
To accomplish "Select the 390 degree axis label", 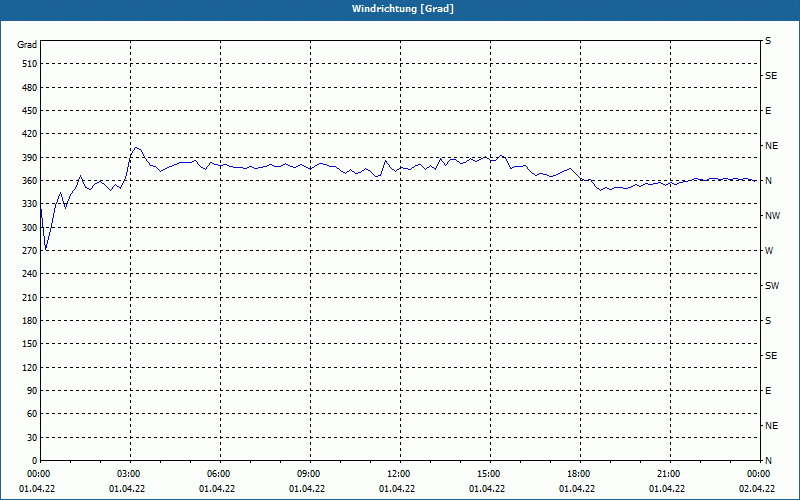I will pos(30,158).
